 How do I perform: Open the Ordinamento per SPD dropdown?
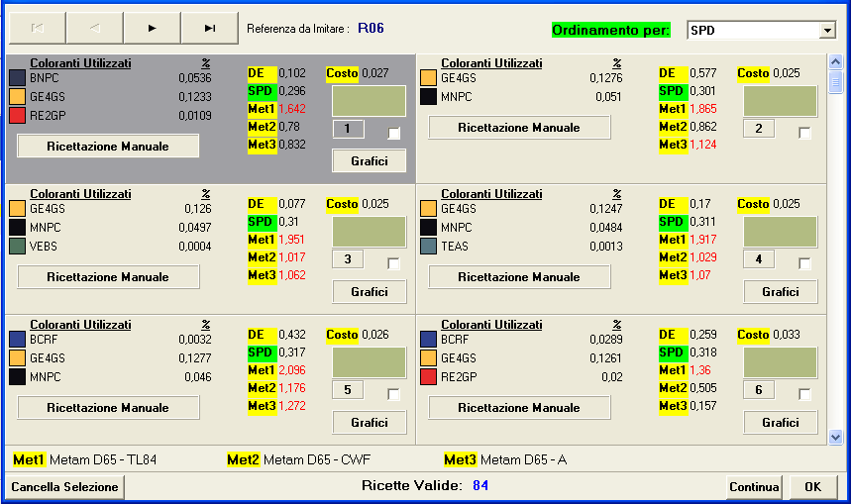[x=827, y=31]
